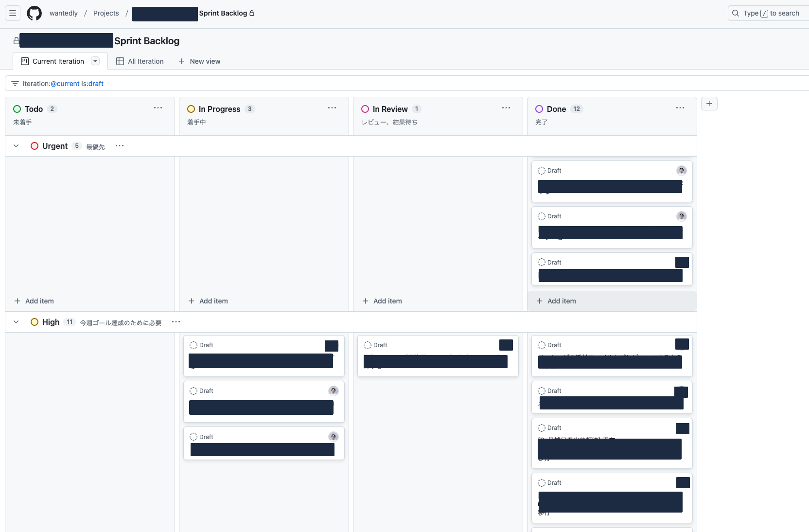Click the Urgent group label
This screenshot has height=532, width=809.
click(55, 146)
